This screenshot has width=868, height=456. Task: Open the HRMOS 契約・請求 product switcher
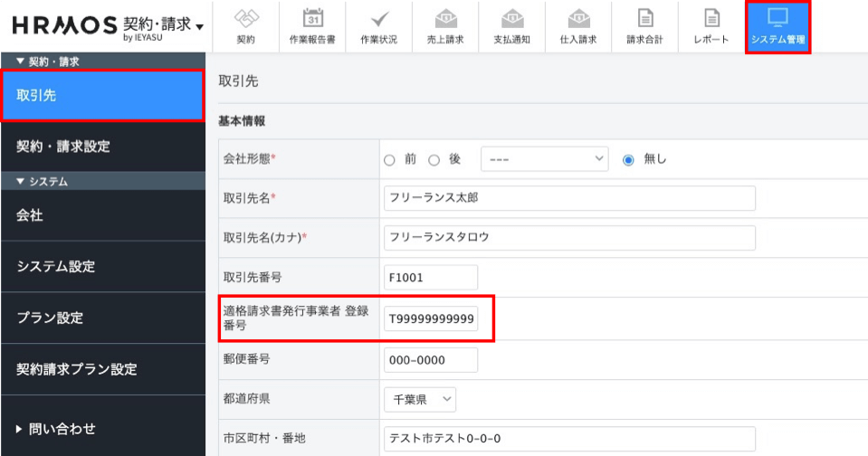pyautogui.click(x=109, y=25)
